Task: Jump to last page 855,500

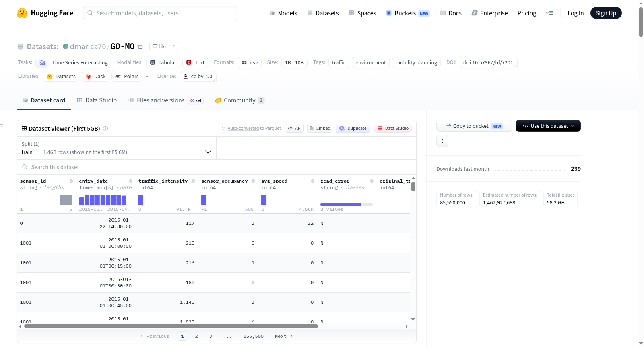Action: pos(254,336)
